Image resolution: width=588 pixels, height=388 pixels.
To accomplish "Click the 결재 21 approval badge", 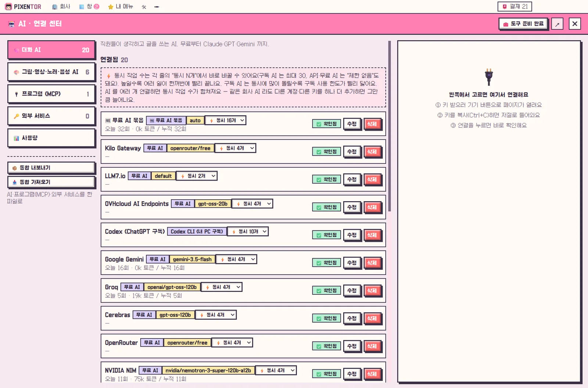I will [514, 6].
